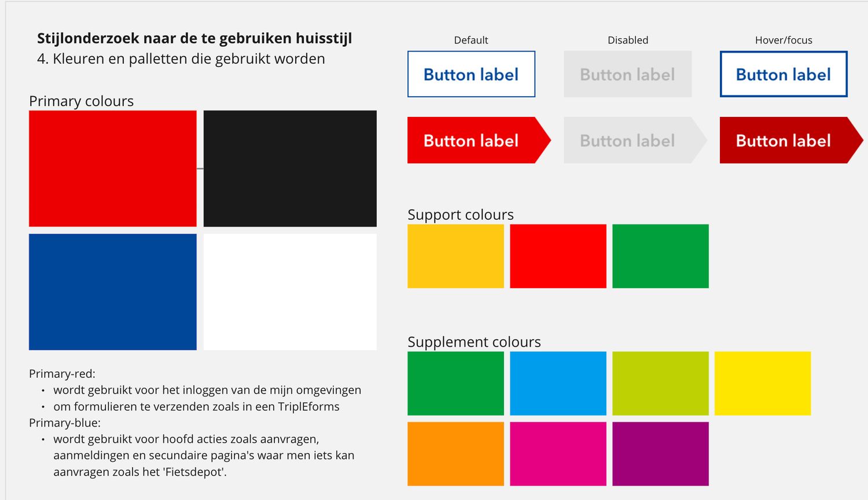This screenshot has width=868, height=500.
Task: Select the white Primary colours swatch
Action: (x=290, y=292)
